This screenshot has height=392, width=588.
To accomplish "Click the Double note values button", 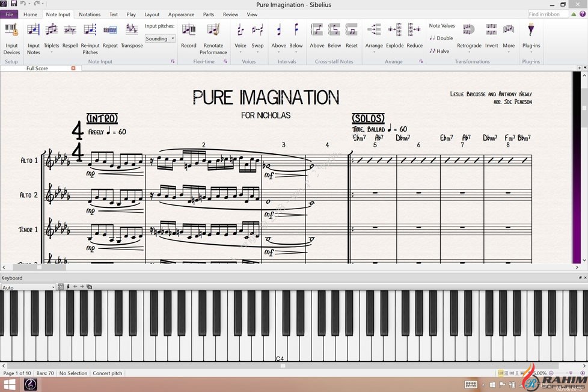I will tap(441, 38).
